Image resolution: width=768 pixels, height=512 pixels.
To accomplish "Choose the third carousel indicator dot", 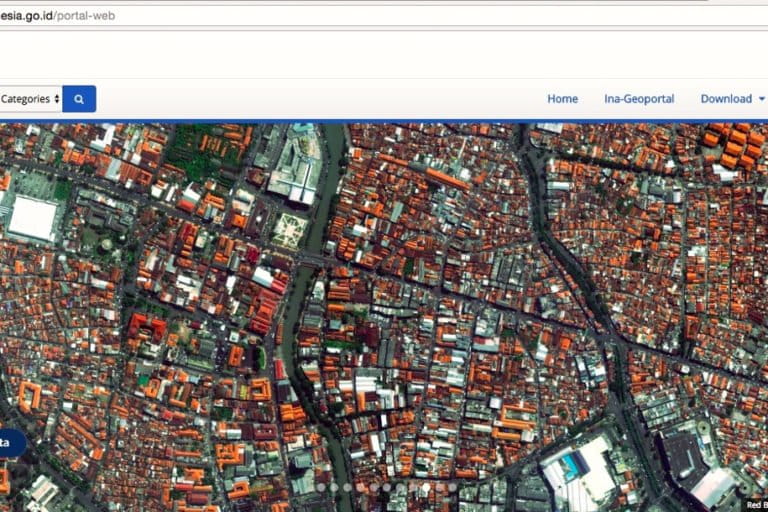I will 347,487.
